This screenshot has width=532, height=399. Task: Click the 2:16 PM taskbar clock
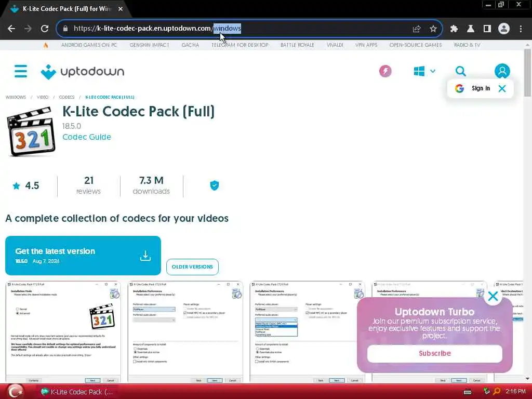pyautogui.click(x=515, y=392)
